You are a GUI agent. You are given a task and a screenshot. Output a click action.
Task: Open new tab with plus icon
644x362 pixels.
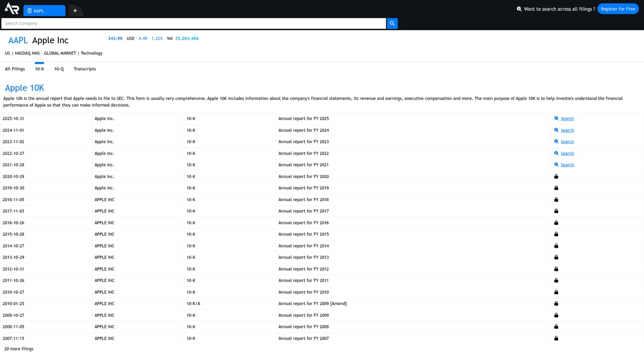click(x=75, y=11)
